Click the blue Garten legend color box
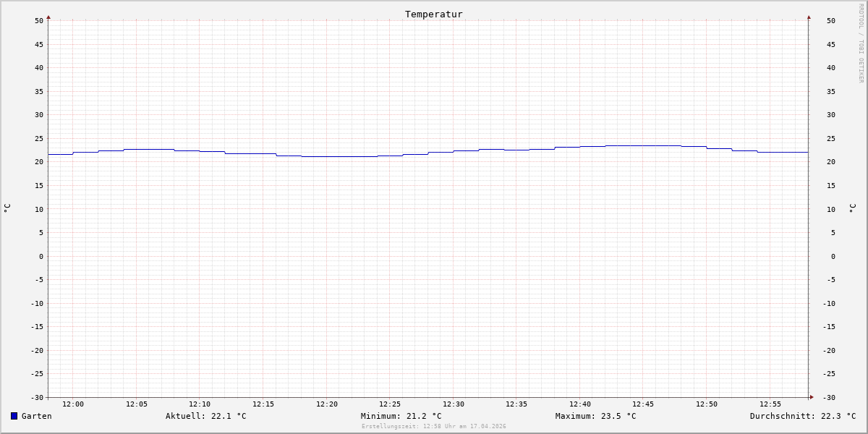The height and width of the screenshot is (434, 868). tap(14, 416)
